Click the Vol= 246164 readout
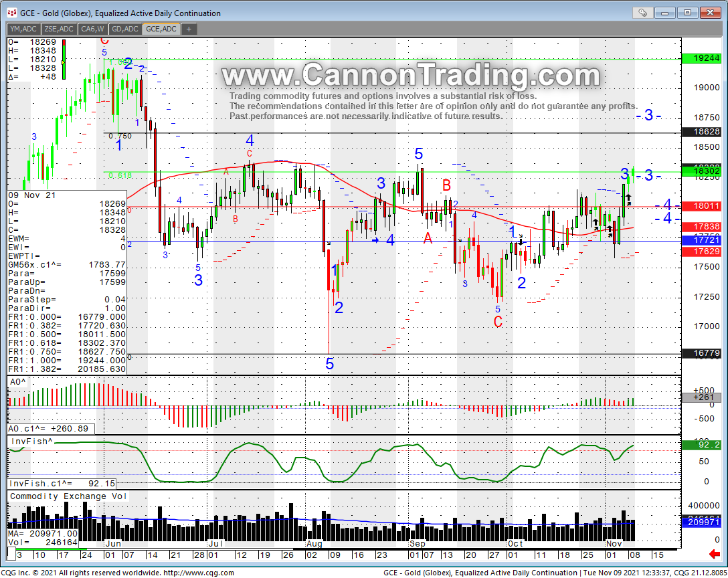 point(43,543)
